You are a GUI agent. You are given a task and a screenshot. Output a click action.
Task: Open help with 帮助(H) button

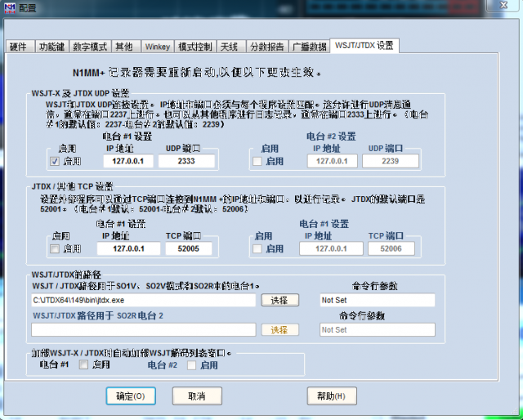[332, 396]
